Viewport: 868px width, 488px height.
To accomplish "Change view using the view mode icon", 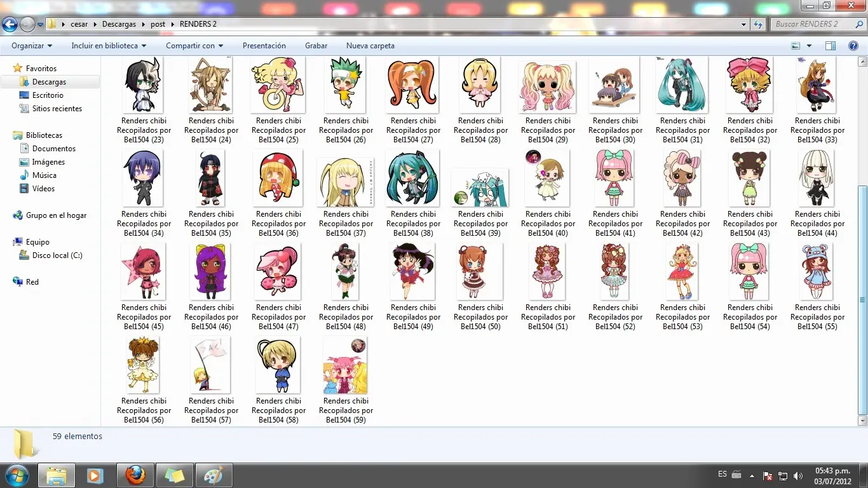I will [796, 46].
